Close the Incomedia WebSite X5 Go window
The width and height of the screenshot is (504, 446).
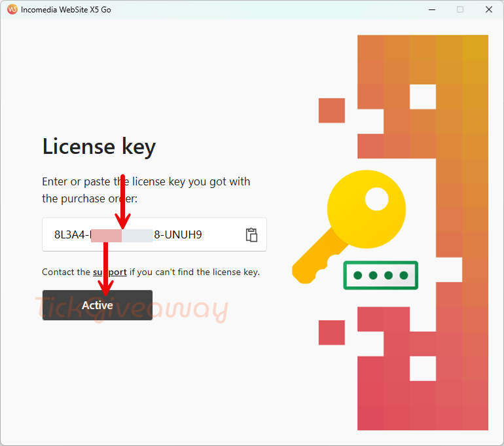[489, 10]
